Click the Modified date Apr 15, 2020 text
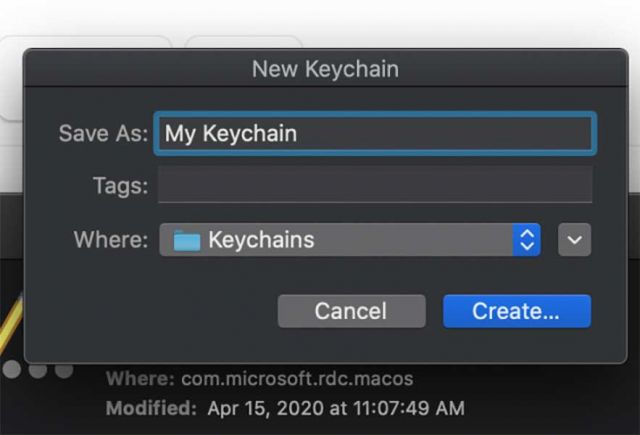Viewport: 640px width, 435px height. tap(335, 408)
